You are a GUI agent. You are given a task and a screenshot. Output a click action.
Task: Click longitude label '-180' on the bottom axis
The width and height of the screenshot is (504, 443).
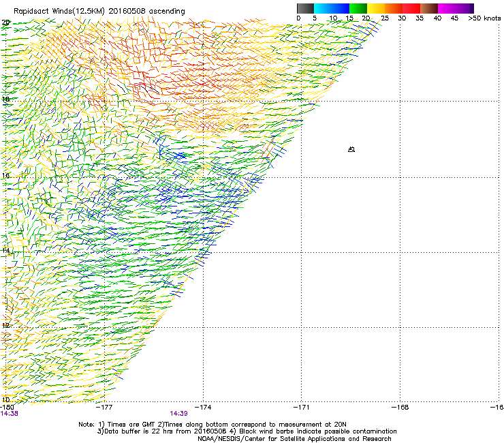(7, 408)
